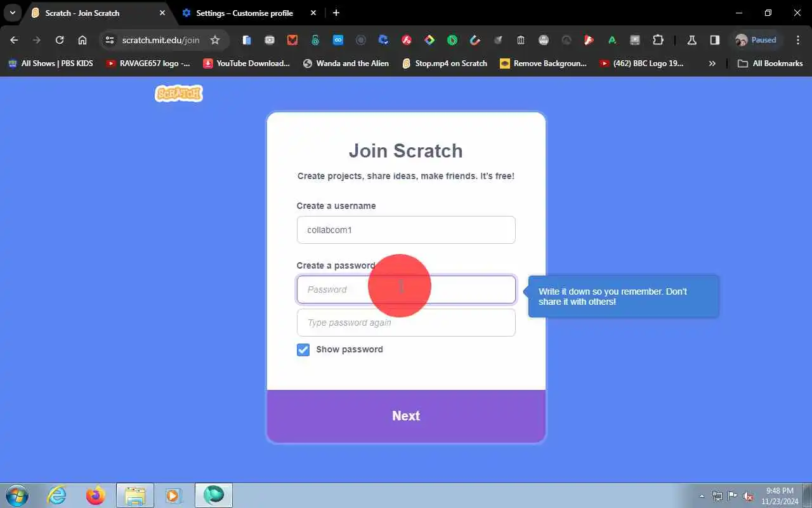The image size is (812, 508).
Task: Open the RAVAGE657 logo bookmark
Action: [148, 63]
